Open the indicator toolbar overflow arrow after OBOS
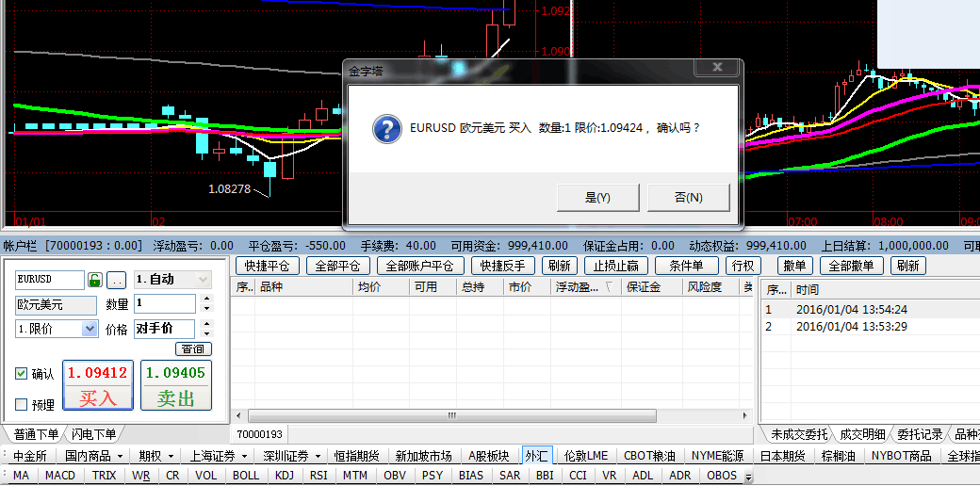 coord(748,478)
